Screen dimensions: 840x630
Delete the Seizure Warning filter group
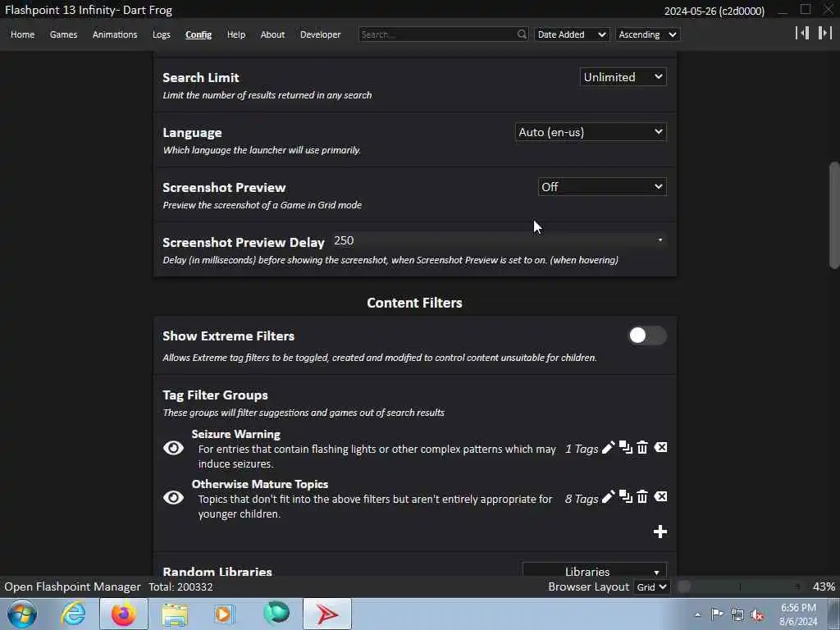[x=642, y=447]
